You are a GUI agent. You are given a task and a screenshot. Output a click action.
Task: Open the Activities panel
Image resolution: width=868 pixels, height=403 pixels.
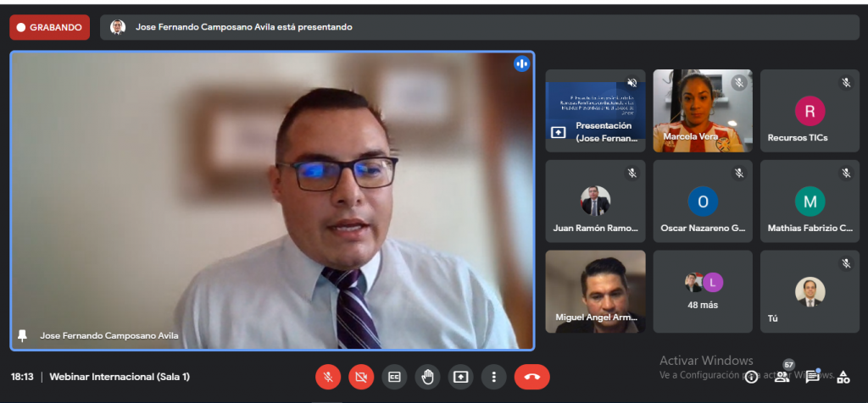click(843, 377)
